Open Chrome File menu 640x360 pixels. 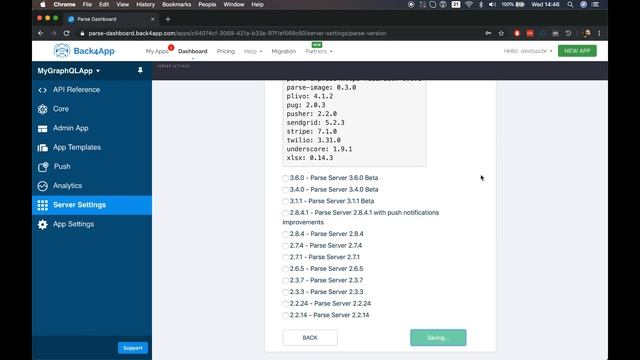pos(87,4)
